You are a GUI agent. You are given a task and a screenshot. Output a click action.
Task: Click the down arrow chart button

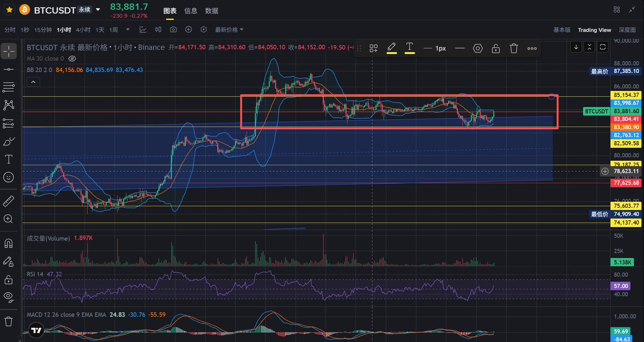tap(576, 47)
